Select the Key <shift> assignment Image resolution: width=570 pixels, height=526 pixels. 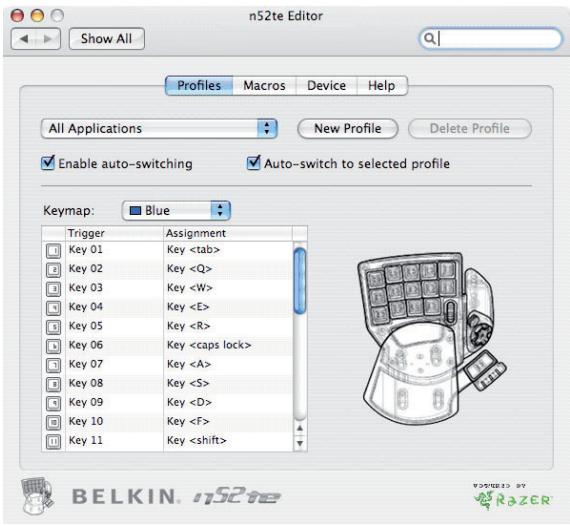pyautogui.click(x=197, y=441)
